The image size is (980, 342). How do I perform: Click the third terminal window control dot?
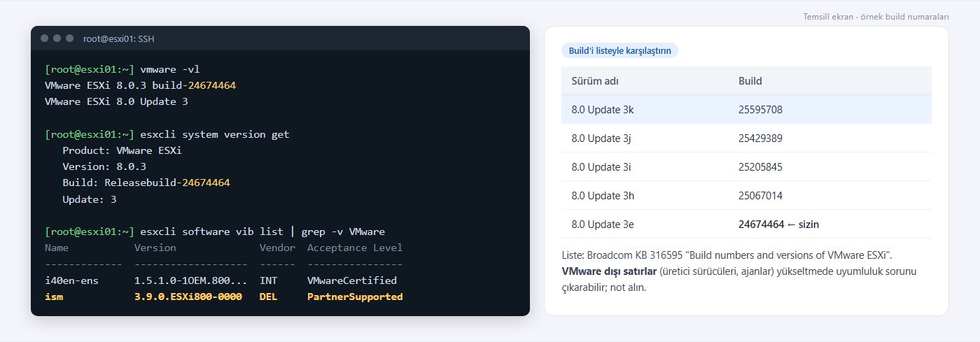click(x=69, y=38)
